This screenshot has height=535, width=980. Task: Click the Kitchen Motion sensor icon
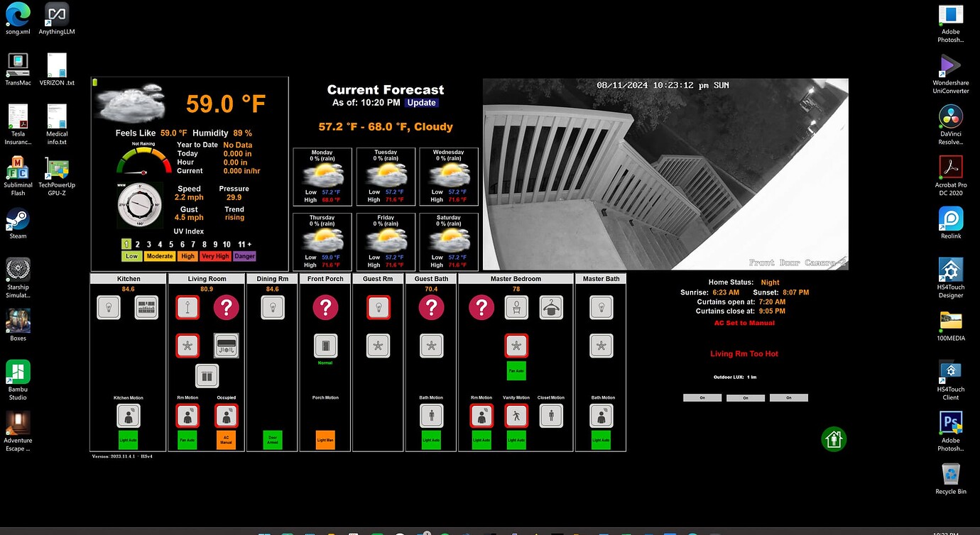click(x=129, y=416)
